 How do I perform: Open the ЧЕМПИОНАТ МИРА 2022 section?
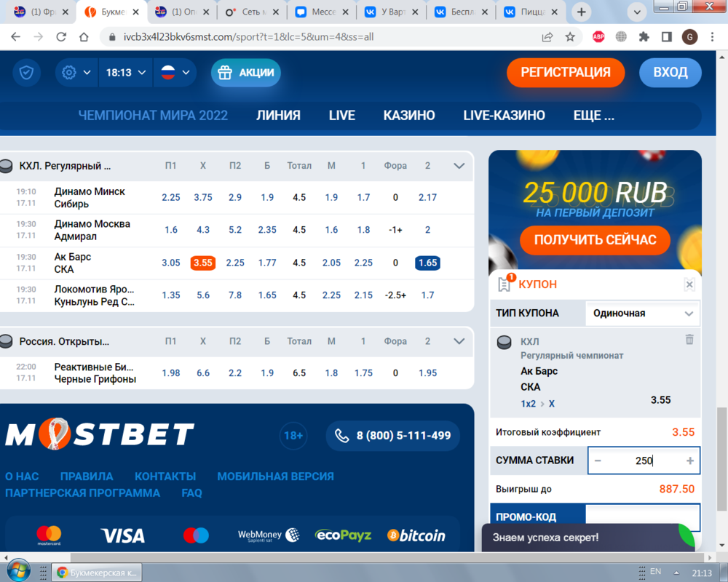point(153,115)
